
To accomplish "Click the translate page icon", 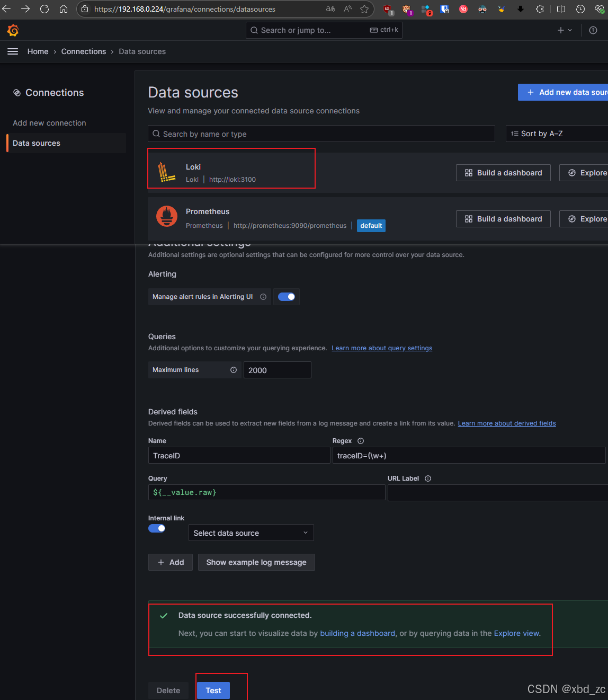I will [330, 9].
